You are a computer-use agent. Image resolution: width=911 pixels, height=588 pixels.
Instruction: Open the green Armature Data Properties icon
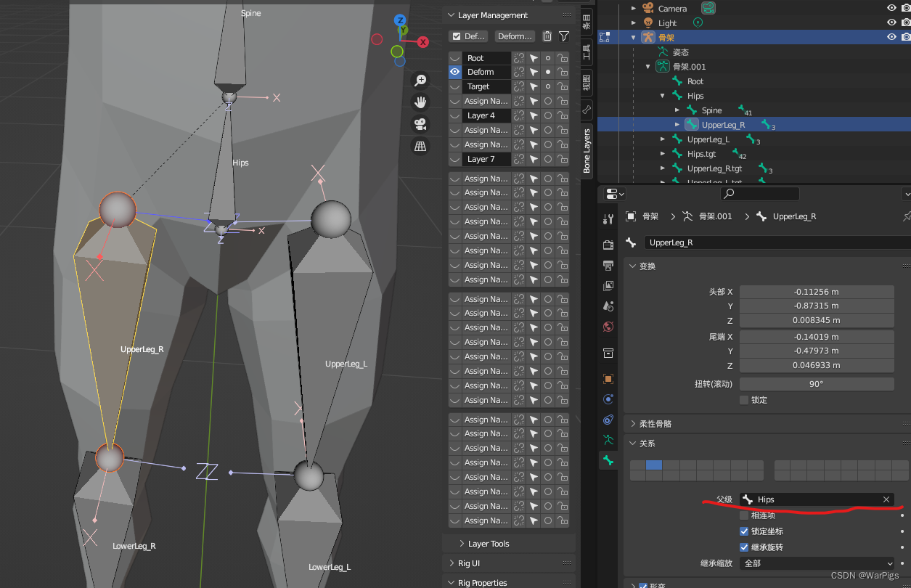[608, 440]
